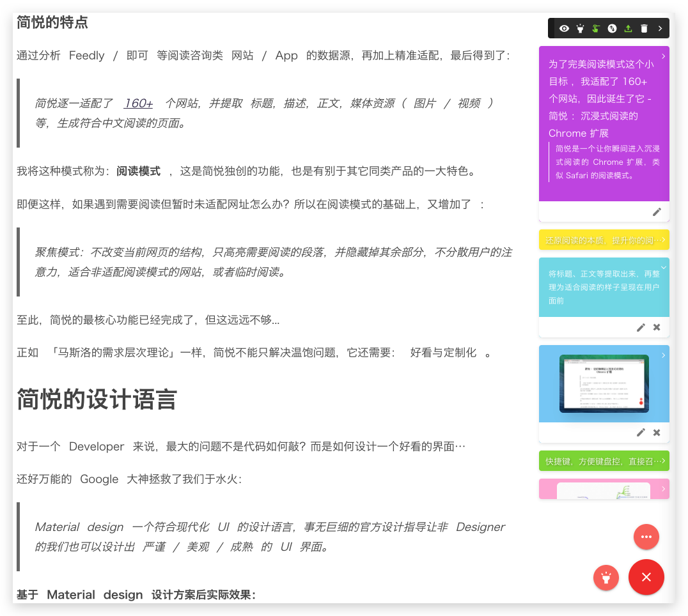Edit the cyan note with its pencil icon
Viewport: 688px width, 616px height.
pos(641,327)
